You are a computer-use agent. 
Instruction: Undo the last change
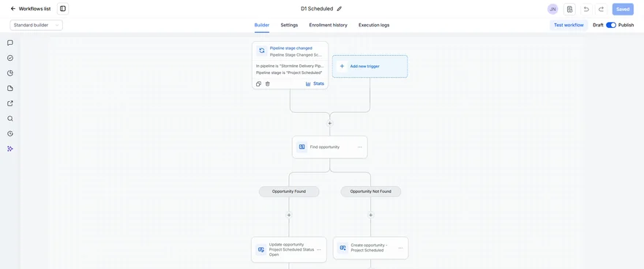coord(586,9)
